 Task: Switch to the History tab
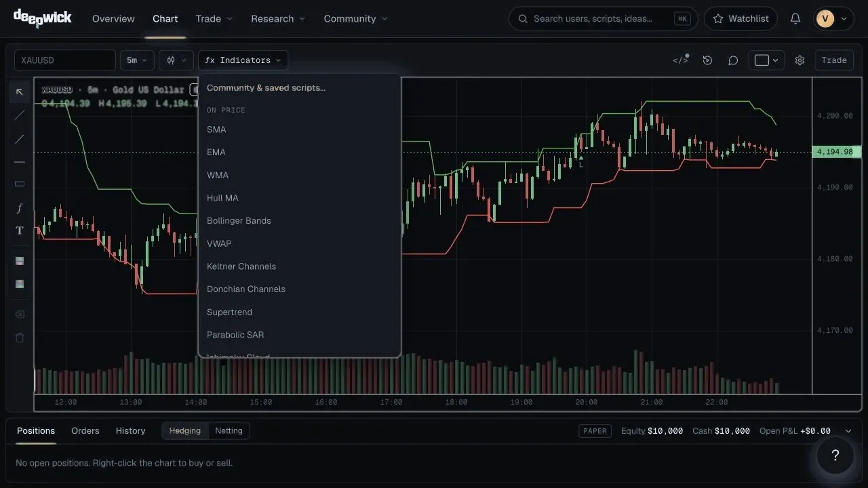point(130,431)
